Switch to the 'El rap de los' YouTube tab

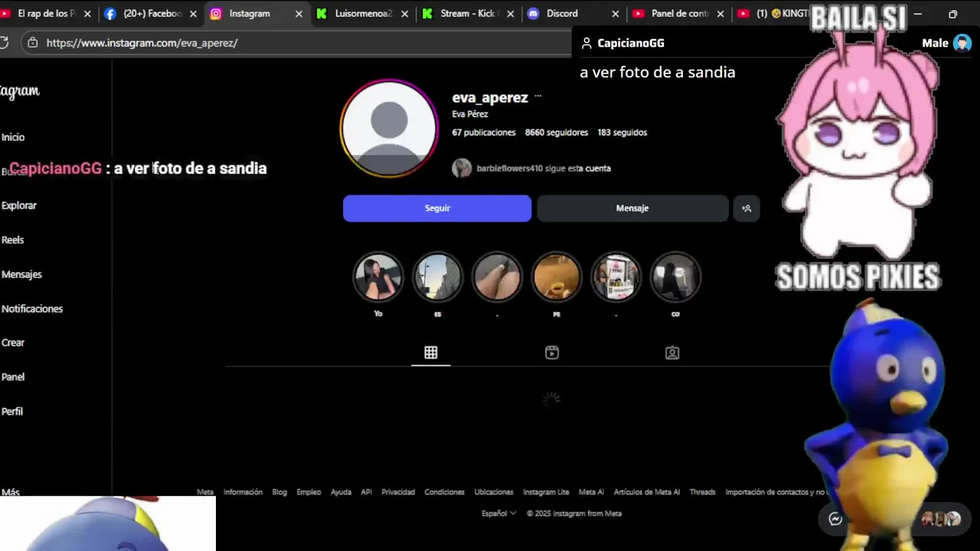[x=47, y=14]
